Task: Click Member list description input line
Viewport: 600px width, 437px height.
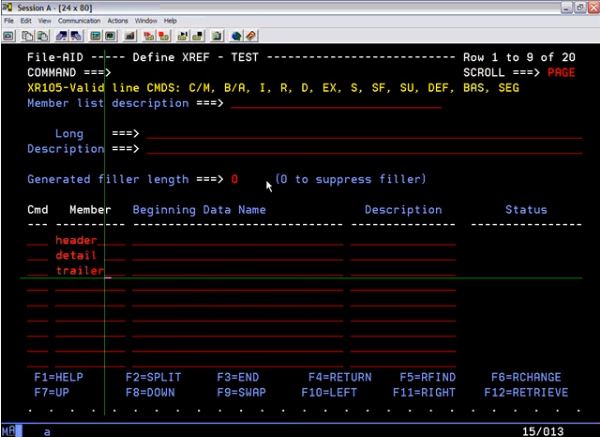Action: coord(337,103)
